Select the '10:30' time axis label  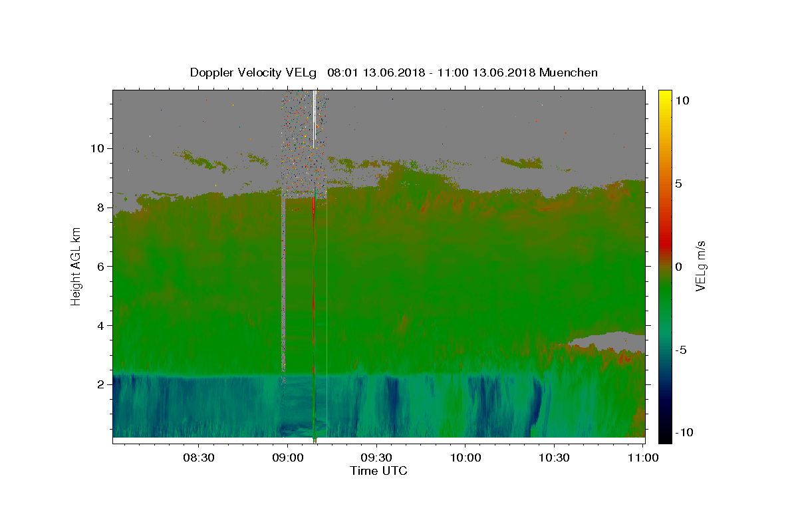tap(554, 458)
